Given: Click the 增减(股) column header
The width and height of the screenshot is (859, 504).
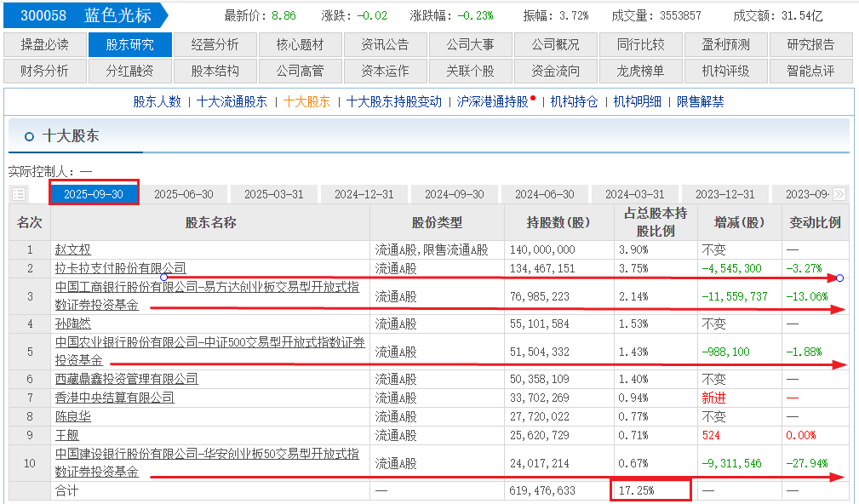Looking at the screenshot, I should click(739, 222).
